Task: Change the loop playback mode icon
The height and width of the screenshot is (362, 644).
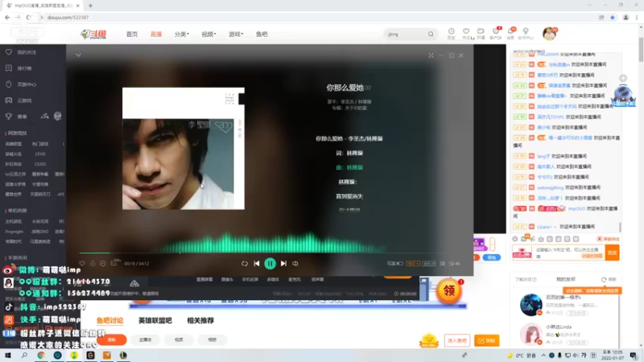Action: (245, 264)
